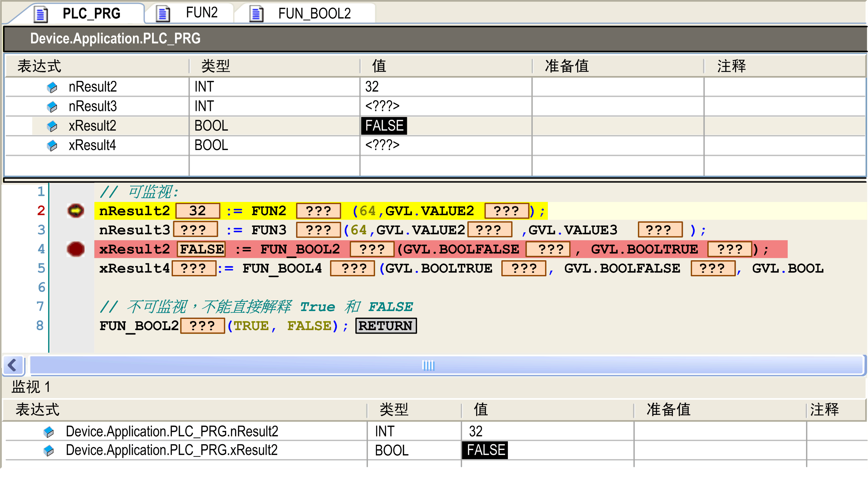Click the ??? value box after FUN2
Viewport: 868px width, 483px height.
point(318,210)
